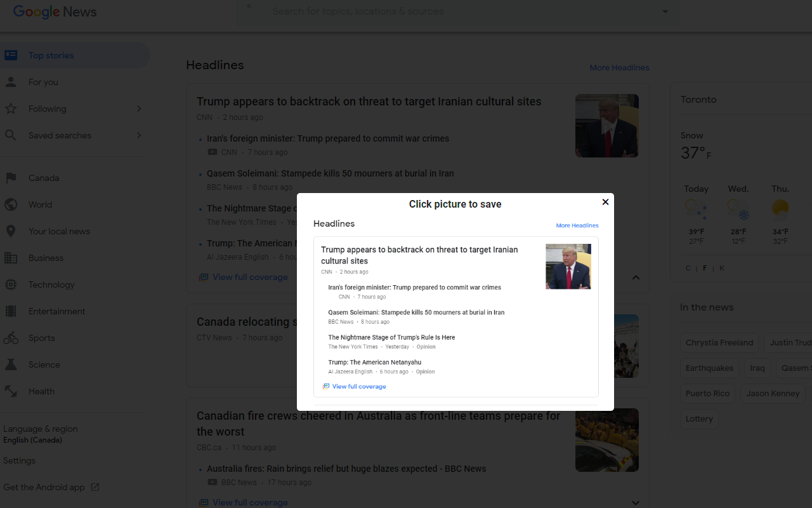
Task: Click the Sports bicycle icon
Action: (x=11, y=338)
